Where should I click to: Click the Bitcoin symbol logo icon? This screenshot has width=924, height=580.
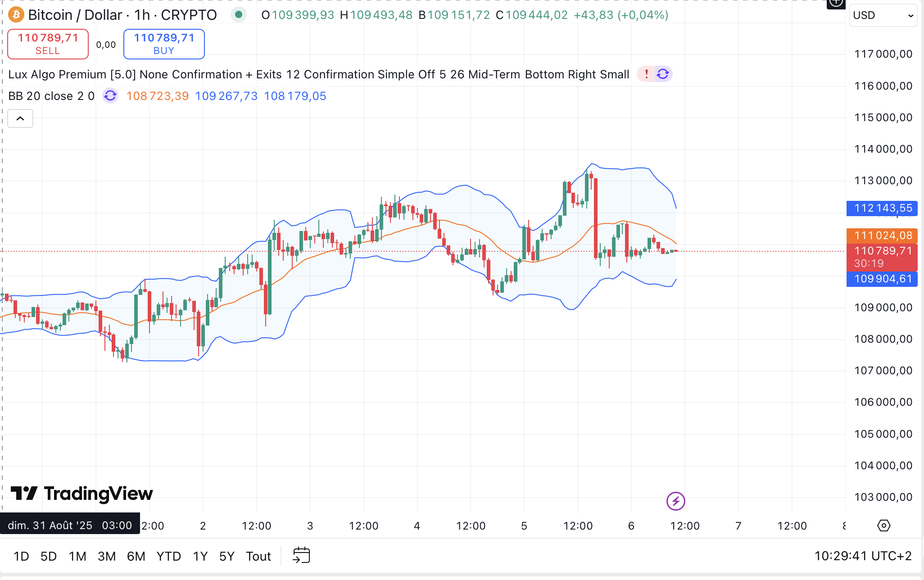point(16,15)
